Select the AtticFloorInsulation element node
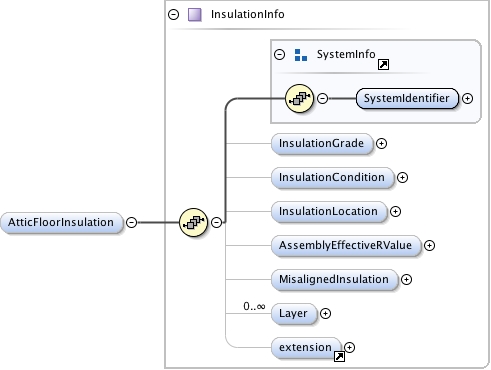 (x=61, y=222)
